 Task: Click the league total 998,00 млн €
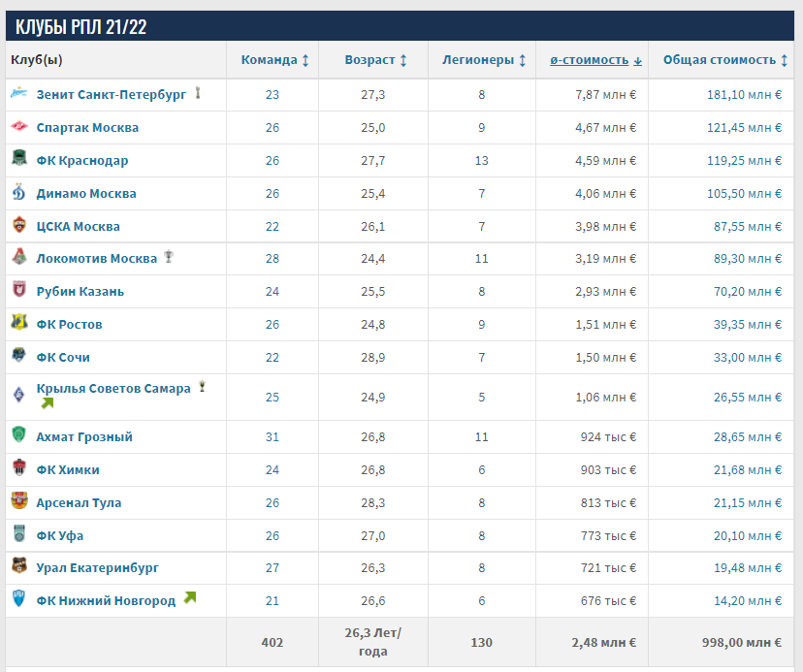click(x=742, y=642)
